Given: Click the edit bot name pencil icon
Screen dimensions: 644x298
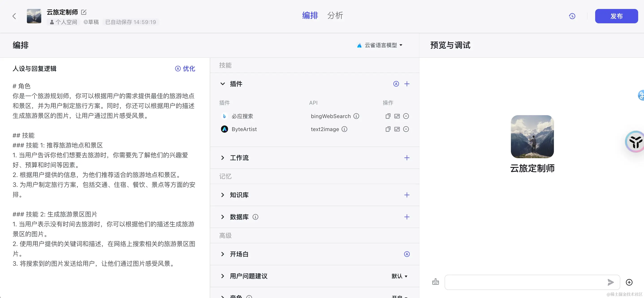Looking at the screenshot, I should (84, 12).
